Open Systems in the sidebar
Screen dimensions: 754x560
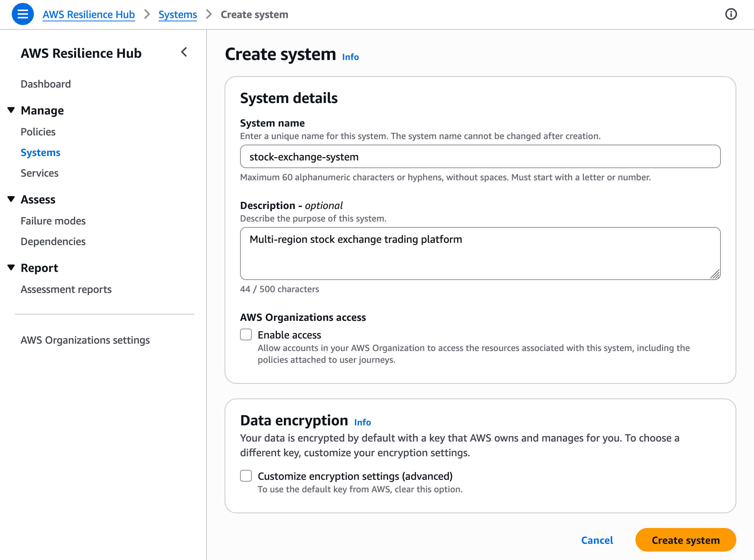[40, 152]
